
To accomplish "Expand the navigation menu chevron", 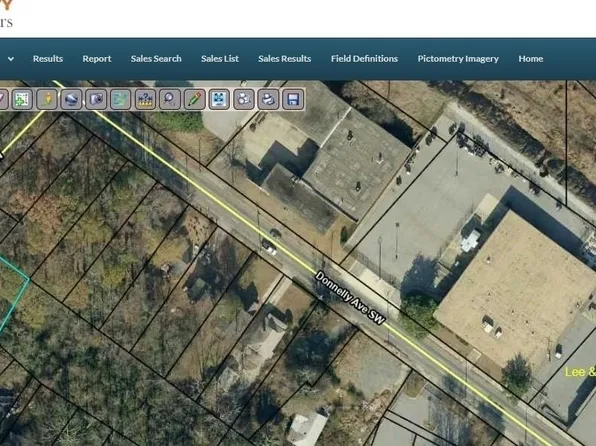I will click(x=11, y=59).
